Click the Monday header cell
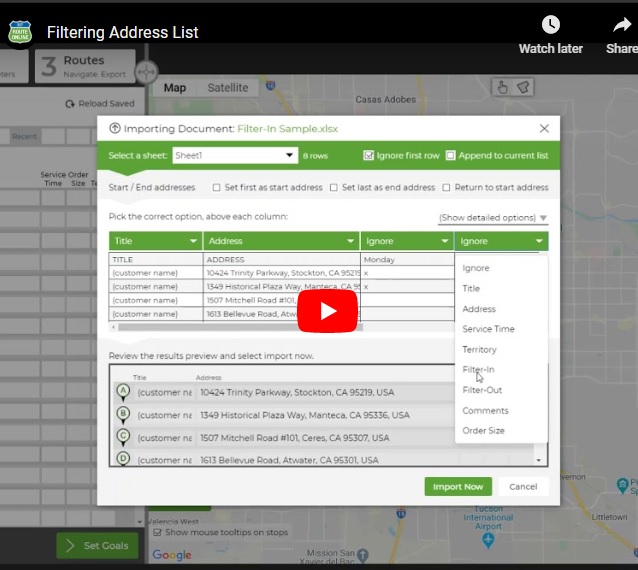The width and height of the screenshot is (638, 570). point(407,260)
